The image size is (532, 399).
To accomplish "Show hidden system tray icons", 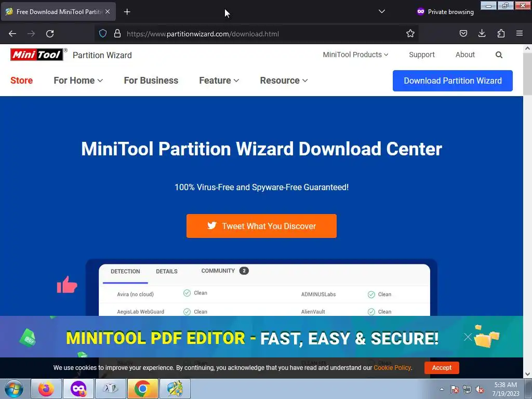I will click(x=442, y=389).
